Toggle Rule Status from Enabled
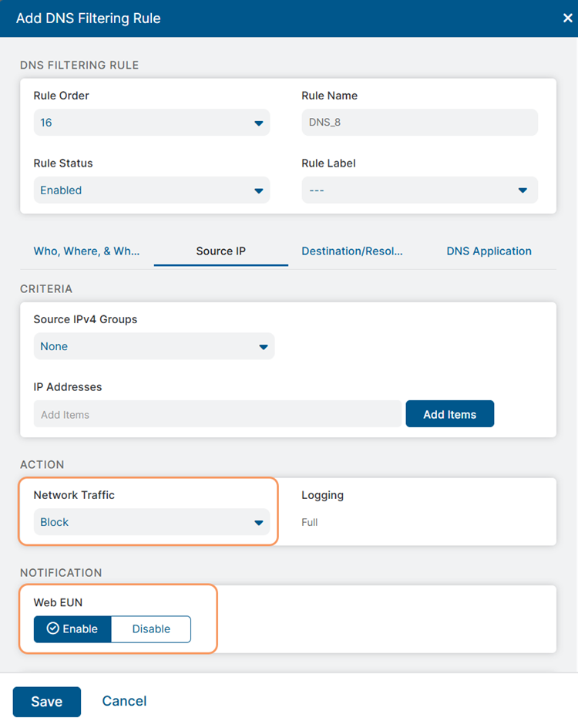 coord(151,190)
